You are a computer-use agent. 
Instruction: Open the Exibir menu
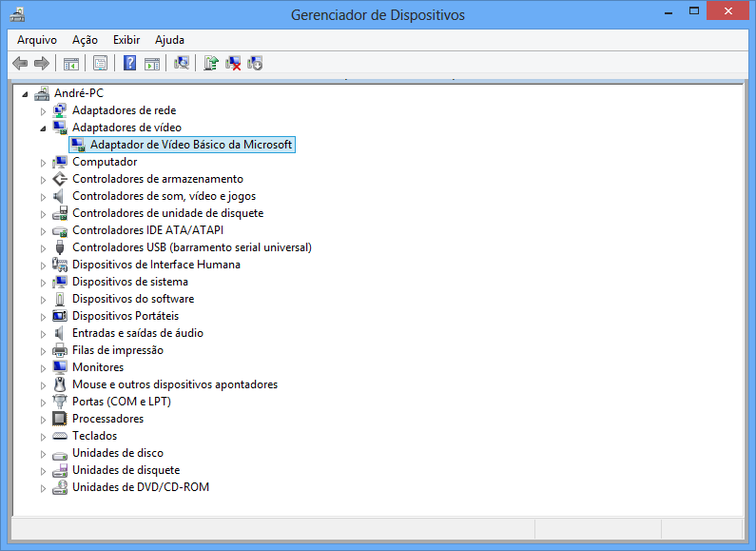[x=126, y=40]
